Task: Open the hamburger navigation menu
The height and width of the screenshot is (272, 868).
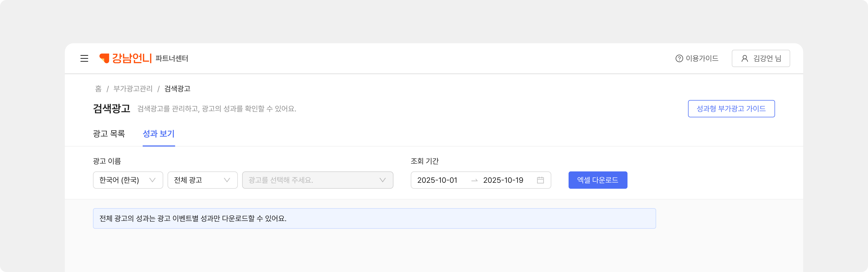Action: click(x=84, y=59)
